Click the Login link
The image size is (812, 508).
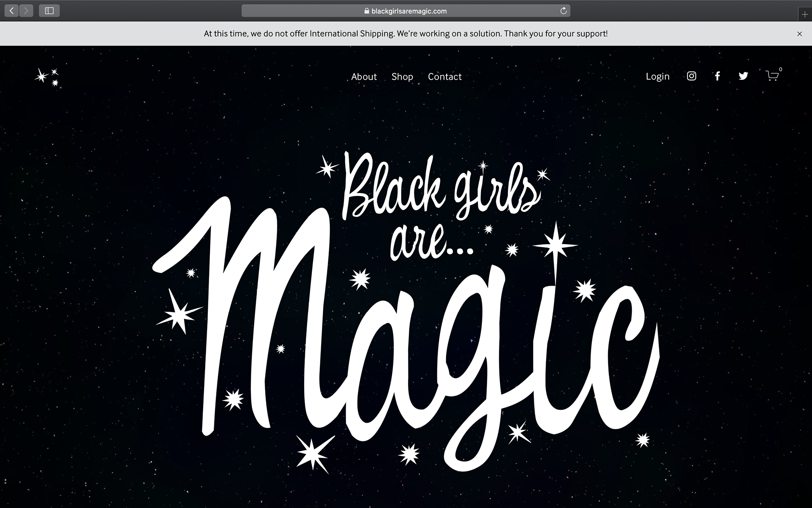click(x=657, y=76)
